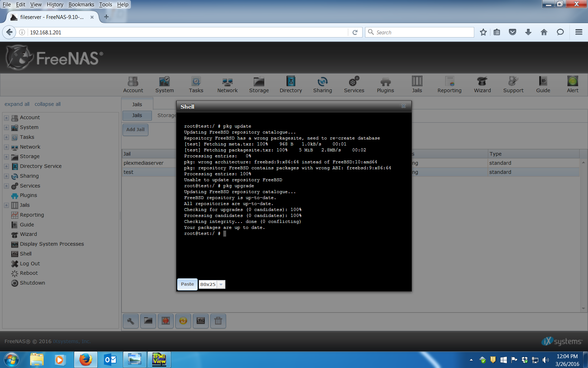Select Shell in the sidebar tree
The image size is (588, 368).
tap(26, 254)
